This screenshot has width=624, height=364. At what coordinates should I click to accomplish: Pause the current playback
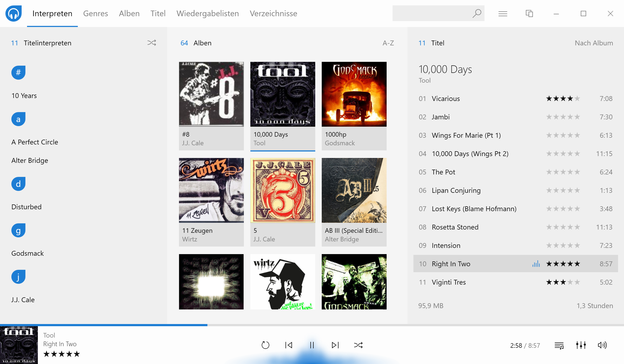312,345
